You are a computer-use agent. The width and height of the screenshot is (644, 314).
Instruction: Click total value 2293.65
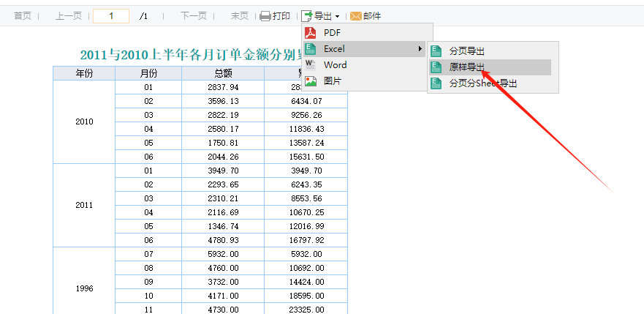point(223,184)
